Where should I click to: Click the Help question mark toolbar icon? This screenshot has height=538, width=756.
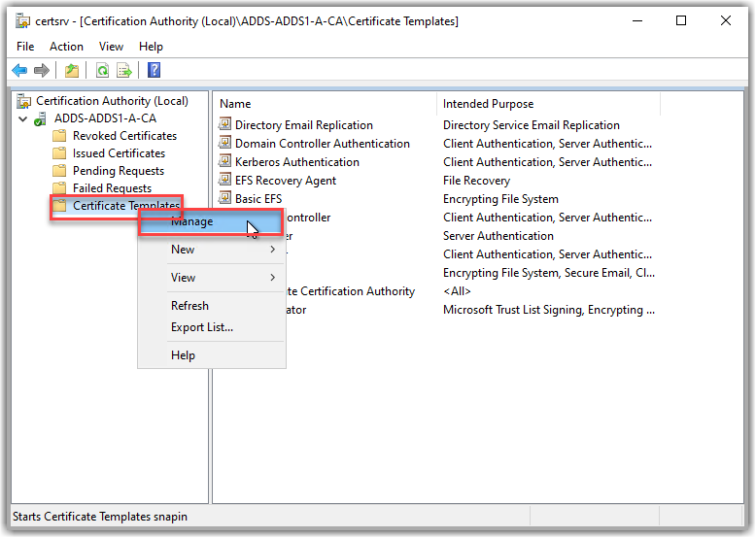click(154, 70)
